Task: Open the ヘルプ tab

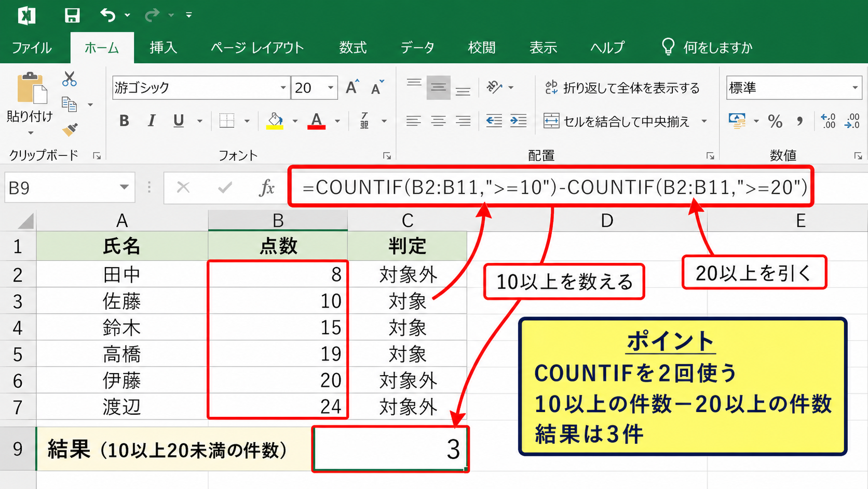Action: click(607, 48)
